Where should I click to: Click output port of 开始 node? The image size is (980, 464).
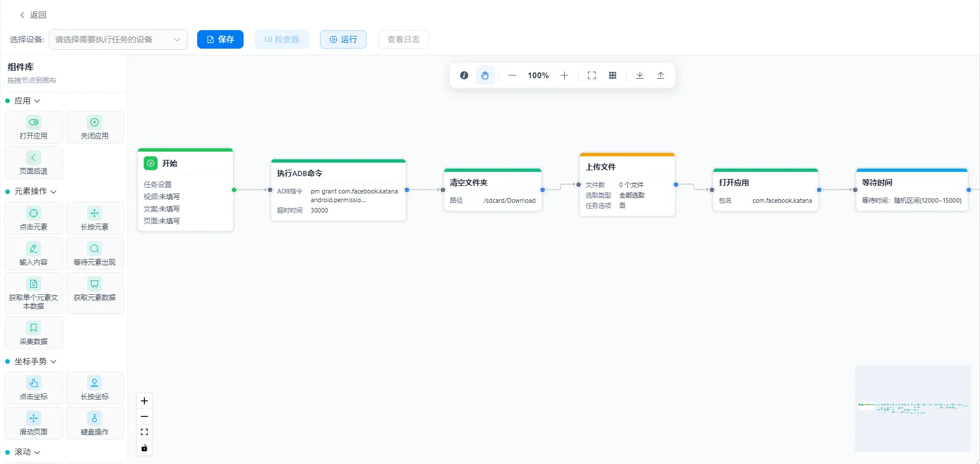(234, 190)
